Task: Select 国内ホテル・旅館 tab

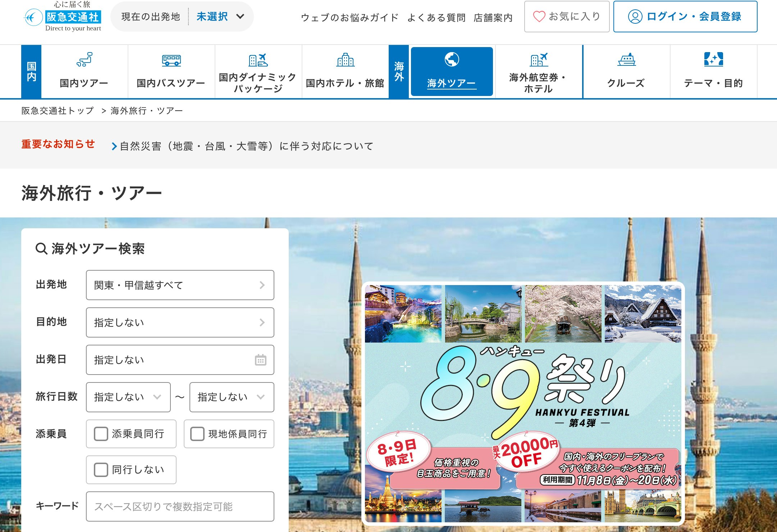Action: pyautogui.click(x=345, y=72)
